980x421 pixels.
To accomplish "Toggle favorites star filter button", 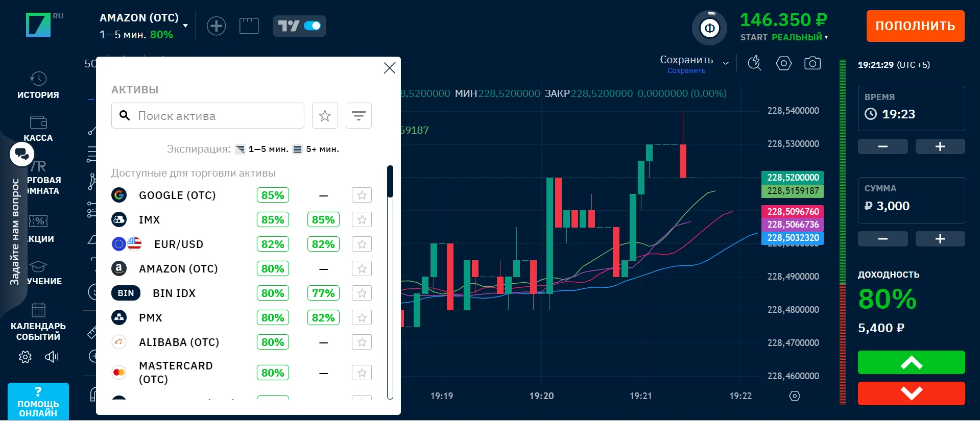I will tap(325, 116).
